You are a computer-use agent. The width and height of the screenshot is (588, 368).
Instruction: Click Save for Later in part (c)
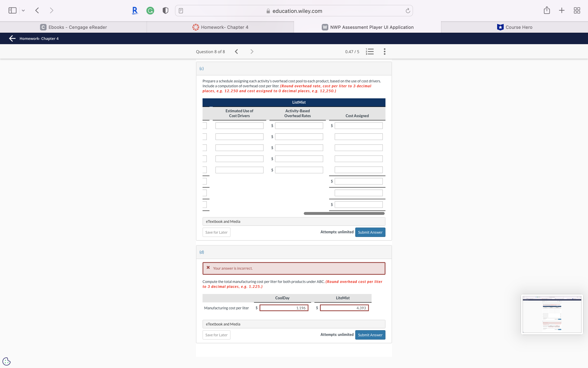coord(216,232)
